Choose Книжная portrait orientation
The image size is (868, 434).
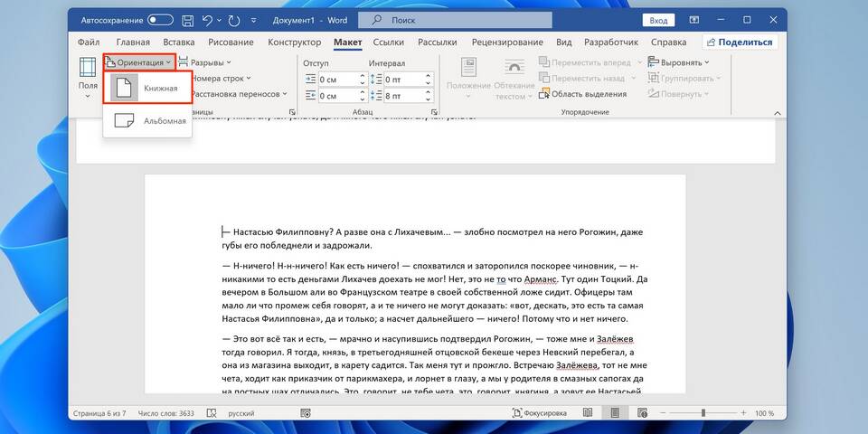(x=147, y=88)
